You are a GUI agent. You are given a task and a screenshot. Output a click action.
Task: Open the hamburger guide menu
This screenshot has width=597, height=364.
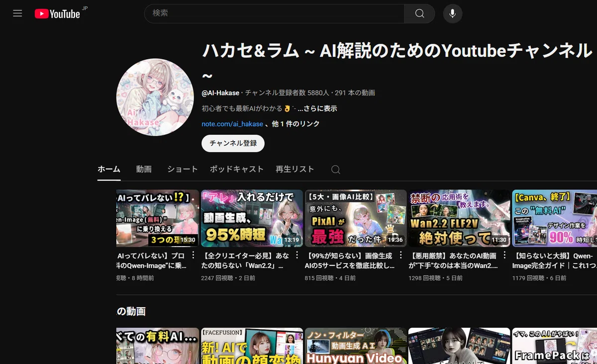17,13
